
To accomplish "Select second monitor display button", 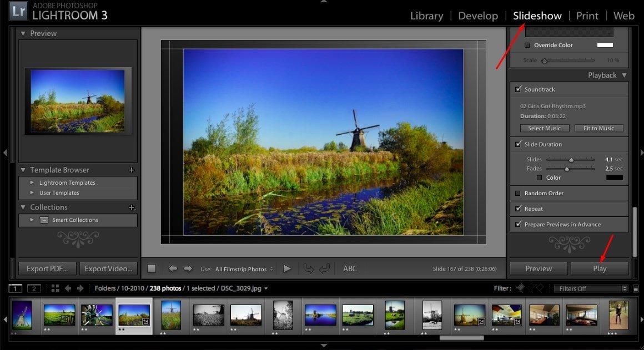I will [34, 288].
